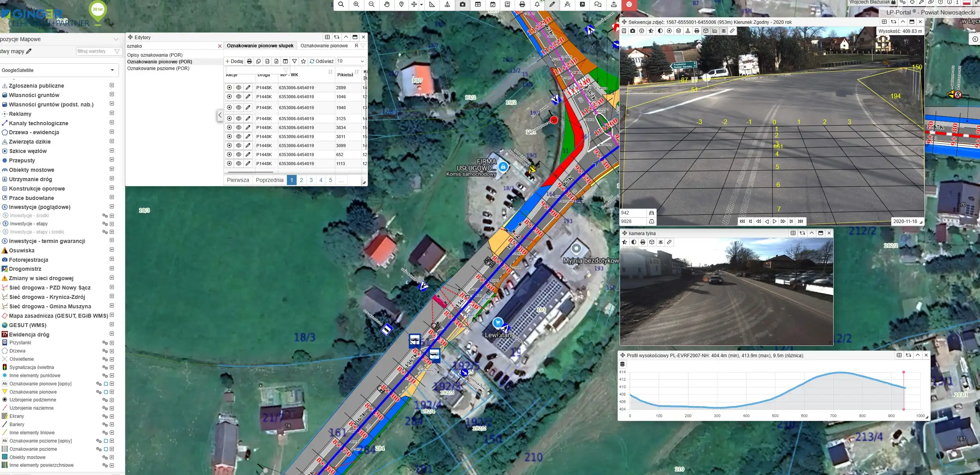Select the measure triangle ruler tool
The height and width of the screenshot is (475, 980).
(x=432, y=4)
